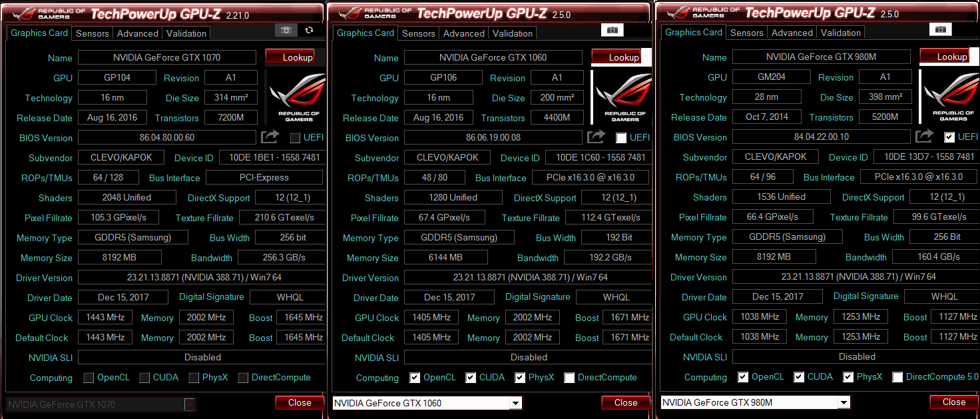980x419 pixels.
Task: Click ROPs/TMUs value 48 / 80
Action: click(x=435, y=177)
